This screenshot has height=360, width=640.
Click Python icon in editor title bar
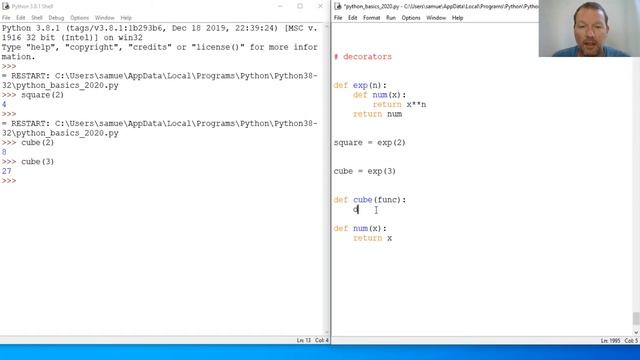[x=338, y=6]
